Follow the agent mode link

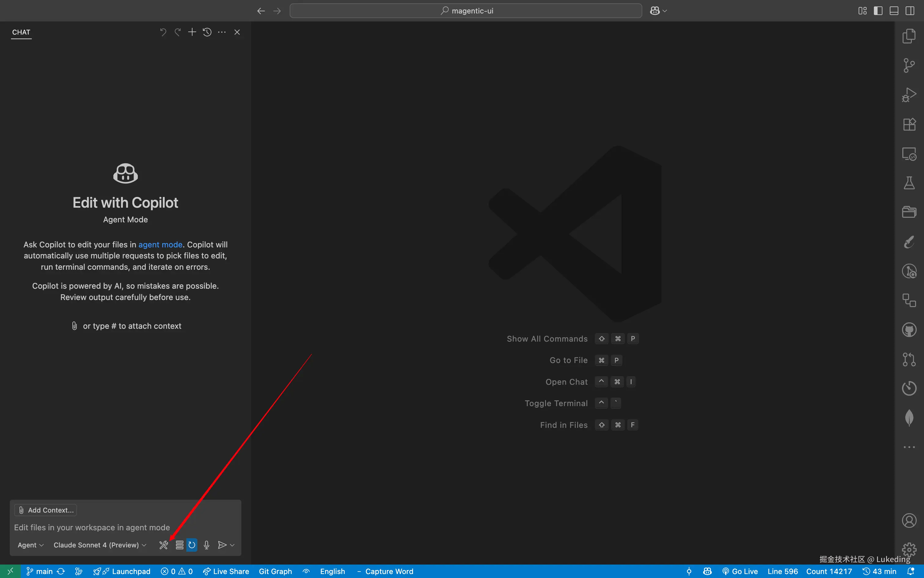tap(160, 245)
